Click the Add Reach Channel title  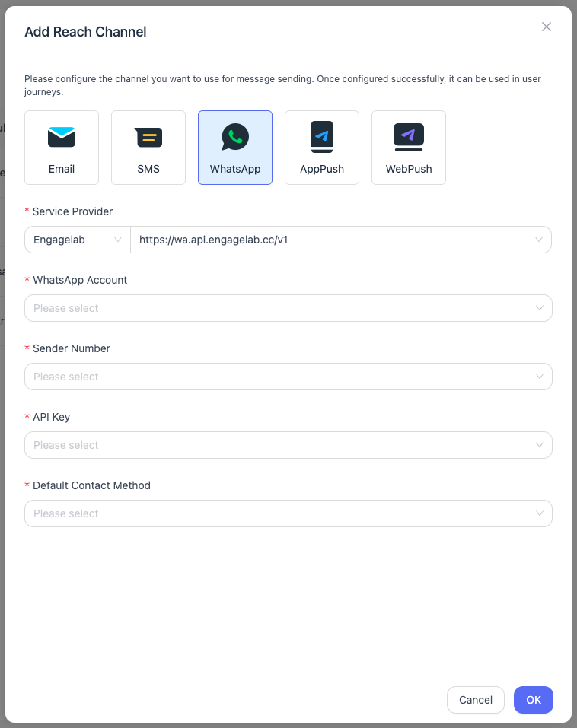[85, 32]
